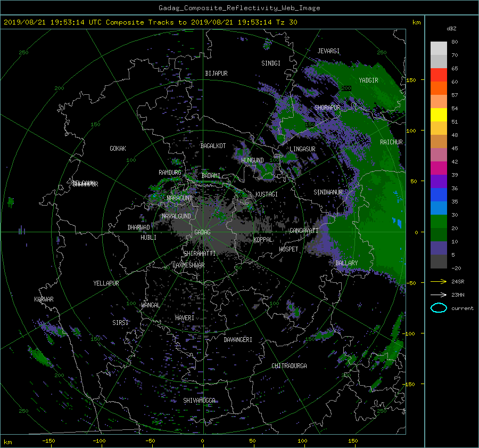Click the BALLARY city label
The width and height of the screenshot is (479, 448).
tap(346, 263)
